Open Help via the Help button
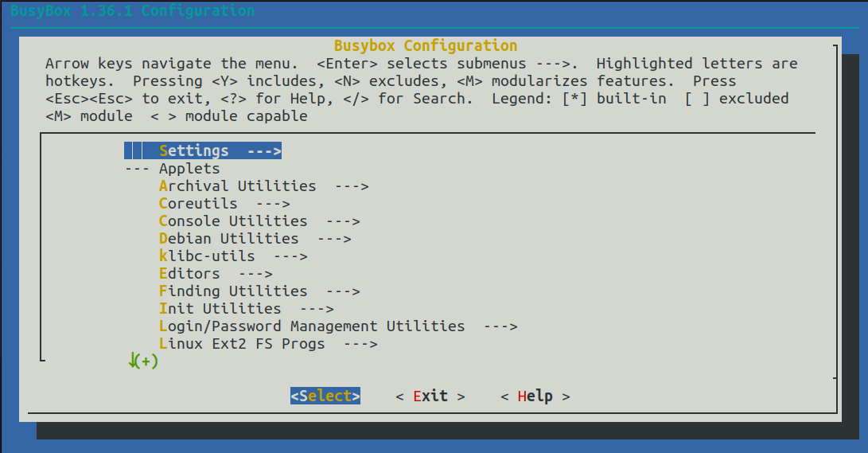Viewport: 868px width, 453px height. pos(535,396)
